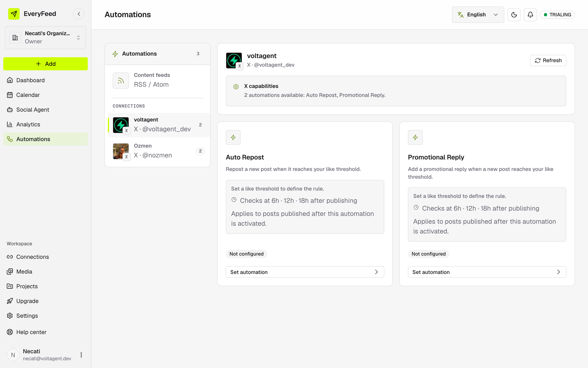Image resolution: width=588 pixels, height=368 pixels.
Task: Click the Automations workflow icon in sidebar
Action: [10, 139]
